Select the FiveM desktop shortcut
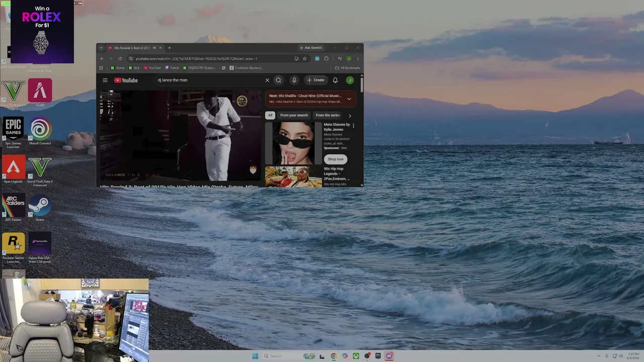The image size is (644, 362). point(40,93)
